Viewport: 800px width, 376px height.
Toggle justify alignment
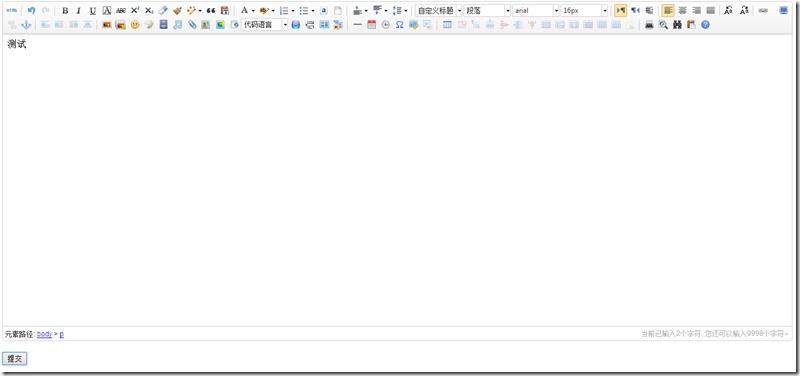(710, 10)
